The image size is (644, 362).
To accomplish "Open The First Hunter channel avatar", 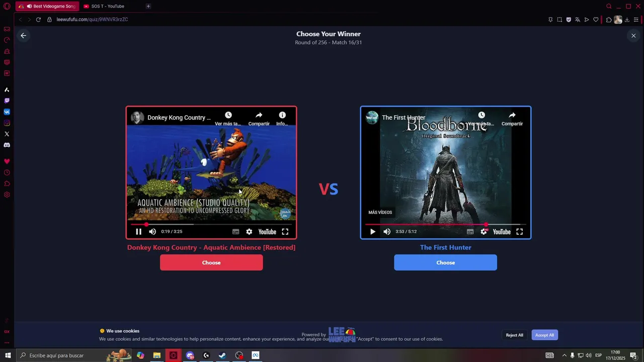I will [372, 118].
